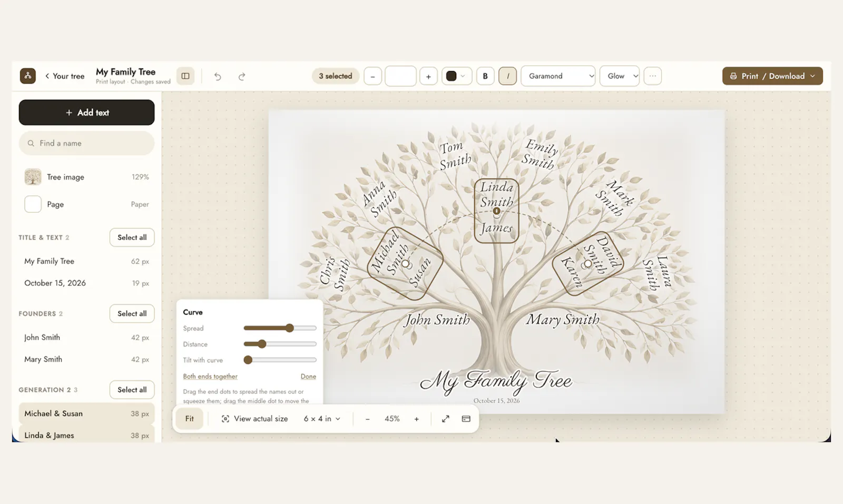Image resolution: width=843 pixels, height=504 pixels.
Task: Select the Linda & James row
Action: 87,435
